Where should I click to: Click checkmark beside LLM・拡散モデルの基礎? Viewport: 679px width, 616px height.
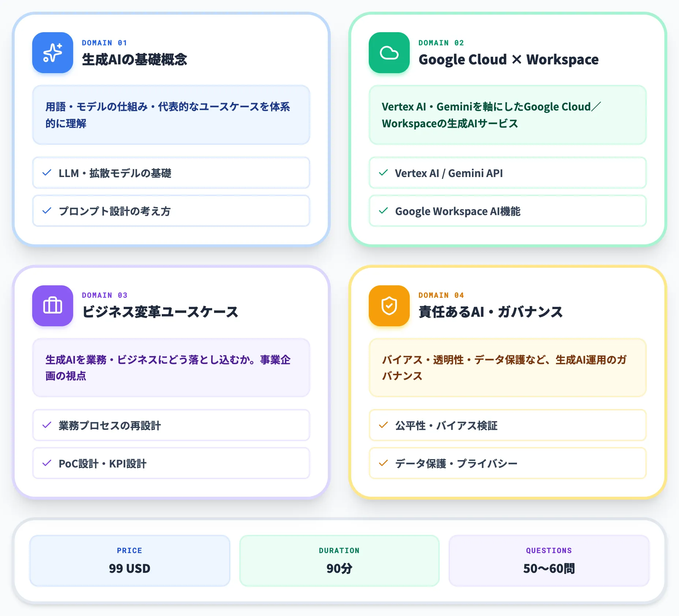click(47, 173)
